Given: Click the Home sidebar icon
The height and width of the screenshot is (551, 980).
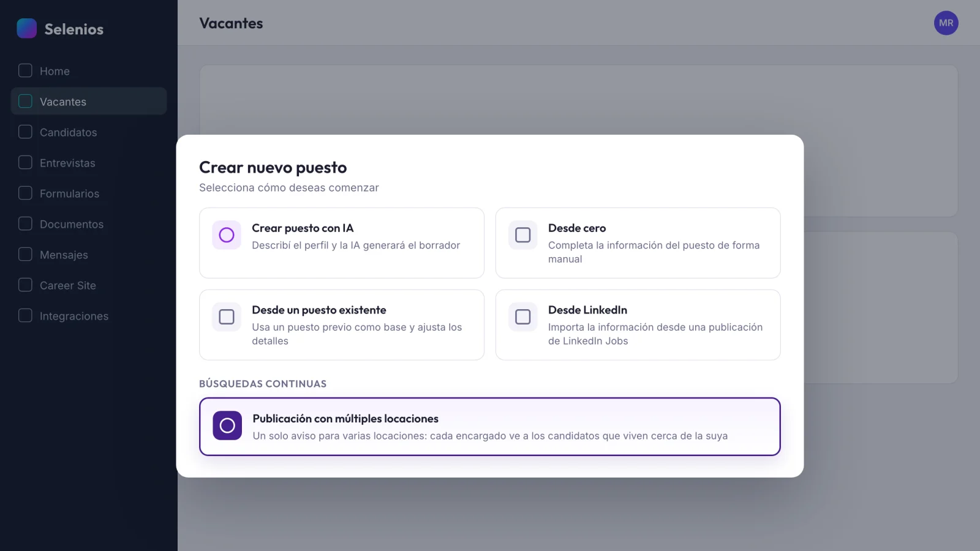Looking at the screenshot, I should point(25,70).
